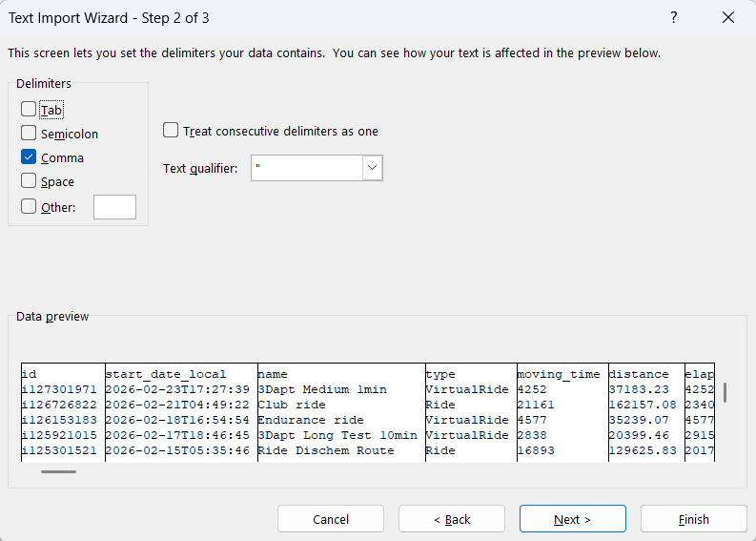
Task: Close the Text Import Wizard dialog
Action: tap(728, 17)
